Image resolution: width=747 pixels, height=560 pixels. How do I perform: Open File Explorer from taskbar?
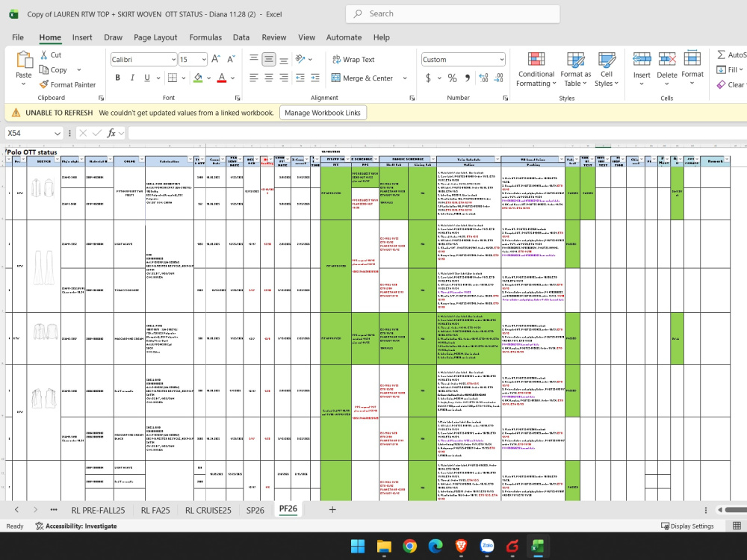384,546
